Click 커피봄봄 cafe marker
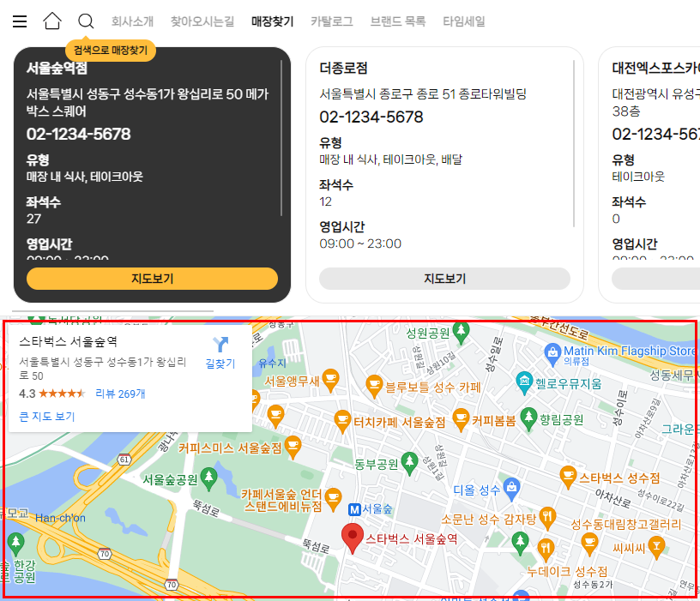Image resolution: width=700 pixels, height=601 pixels. point(461,419)
